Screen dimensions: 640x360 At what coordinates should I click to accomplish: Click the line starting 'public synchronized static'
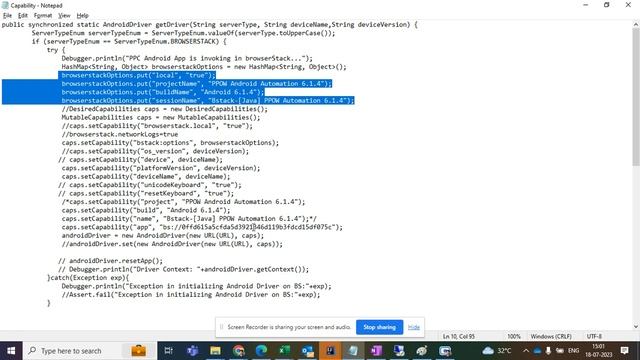point(209,24)
